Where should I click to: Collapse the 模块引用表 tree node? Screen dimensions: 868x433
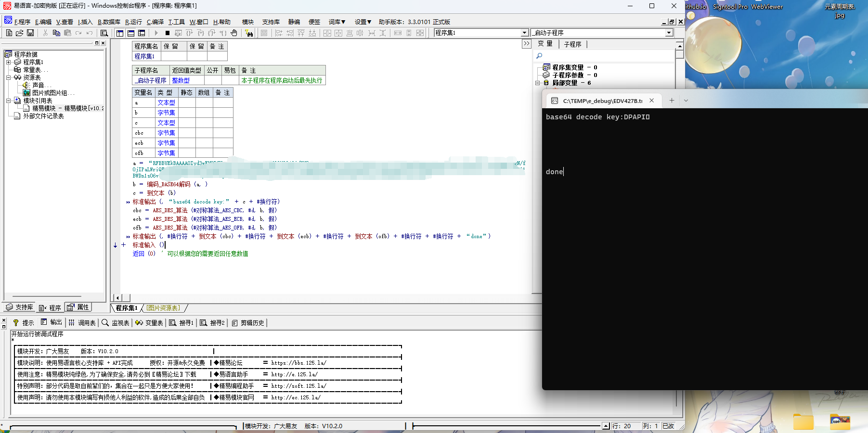coord(8,101)
